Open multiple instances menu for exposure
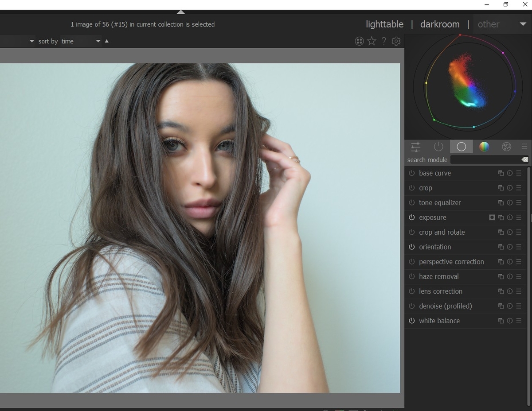The width and height of the screenshot is (532, 411). tap(501, 217)
